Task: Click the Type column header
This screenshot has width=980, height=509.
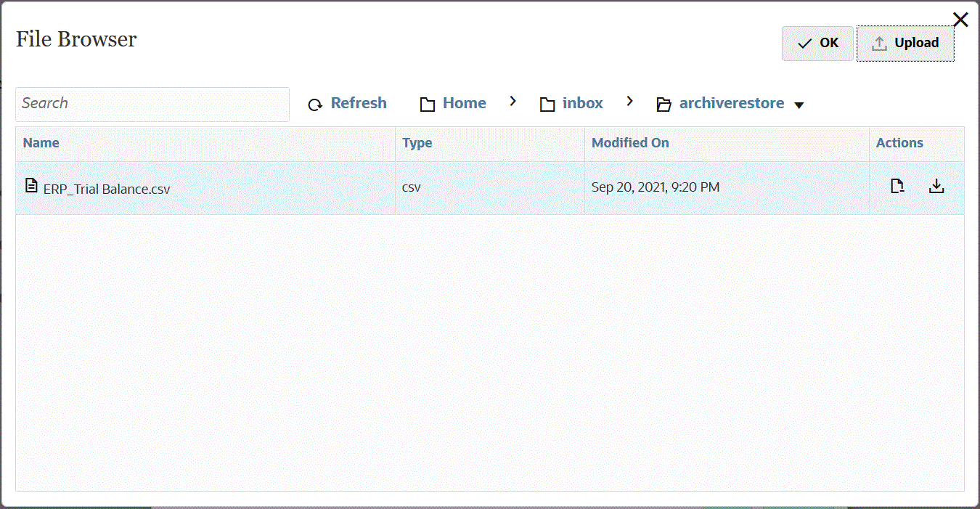Action: 417,143
